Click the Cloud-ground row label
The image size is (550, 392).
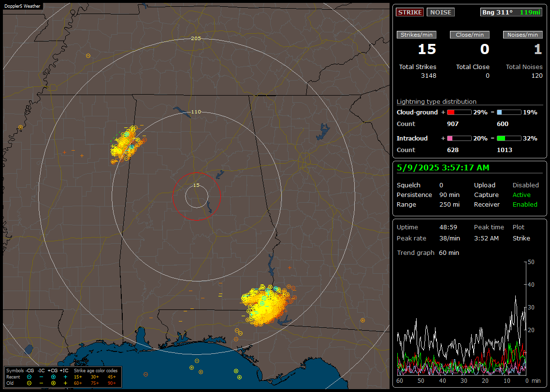(x=417, y=112)
